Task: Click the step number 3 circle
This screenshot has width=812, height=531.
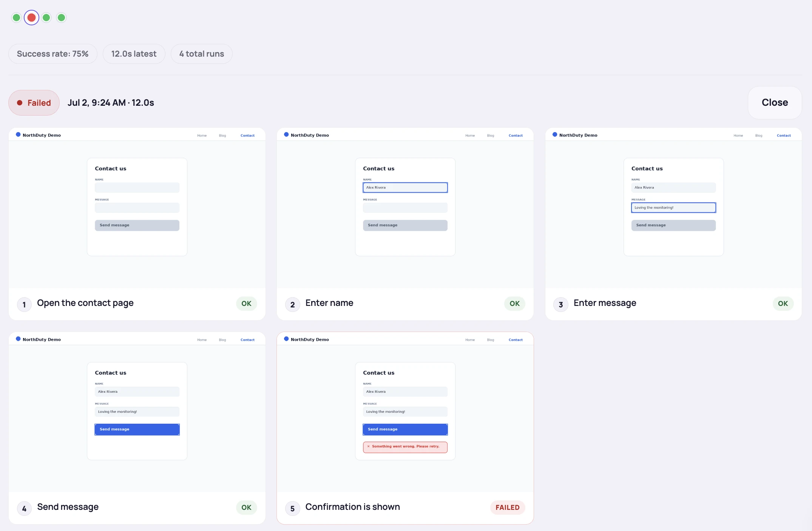Action: coord(561,304)
